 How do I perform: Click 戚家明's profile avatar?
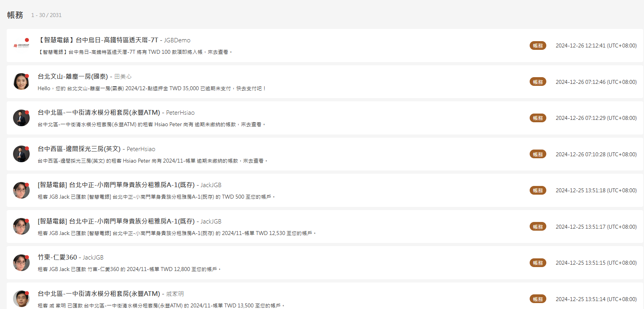(x=21, y=299)
